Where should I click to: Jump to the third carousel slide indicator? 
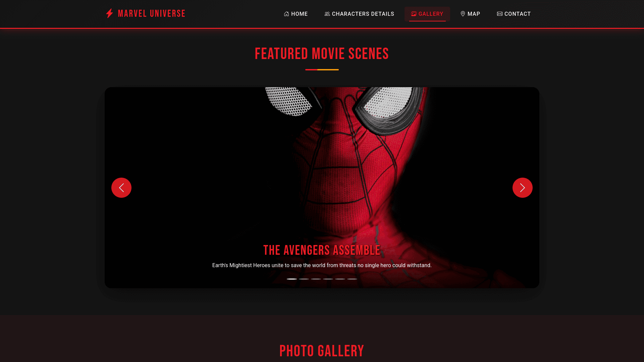click(316, 279)
